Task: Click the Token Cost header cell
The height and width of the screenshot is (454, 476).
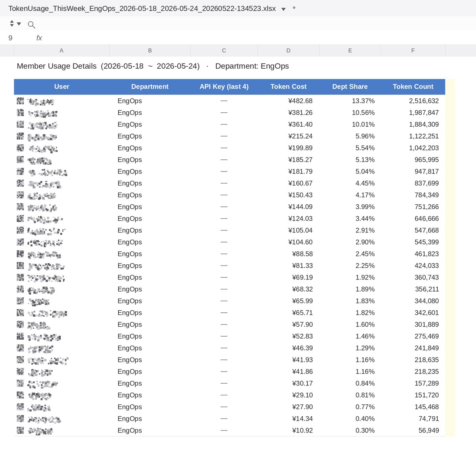Action: coord(288,87)
